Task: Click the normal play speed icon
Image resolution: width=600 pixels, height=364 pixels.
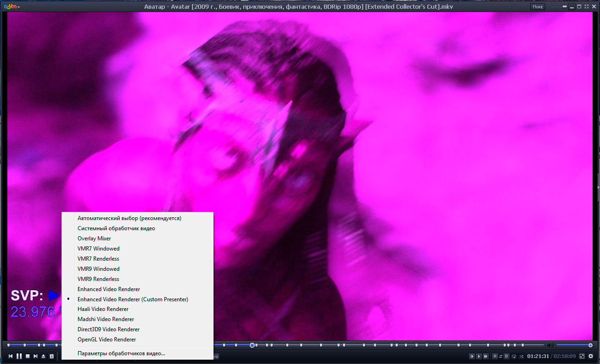Action: (479, 356)
